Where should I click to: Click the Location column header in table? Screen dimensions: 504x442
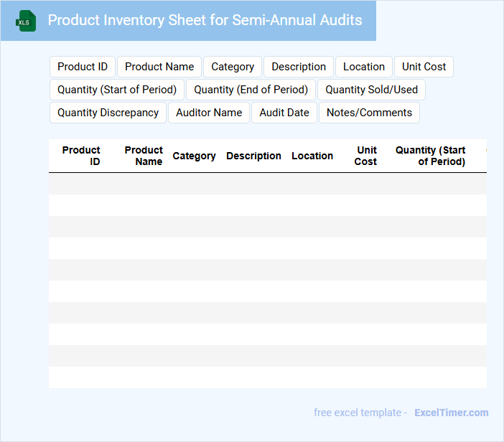[312, 156]
